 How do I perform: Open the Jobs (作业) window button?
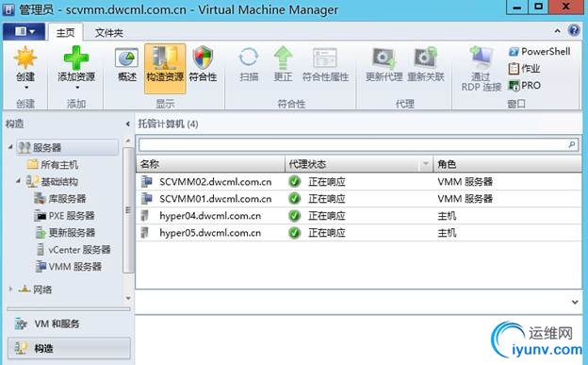pyautogui.click(x=524, y=68)
